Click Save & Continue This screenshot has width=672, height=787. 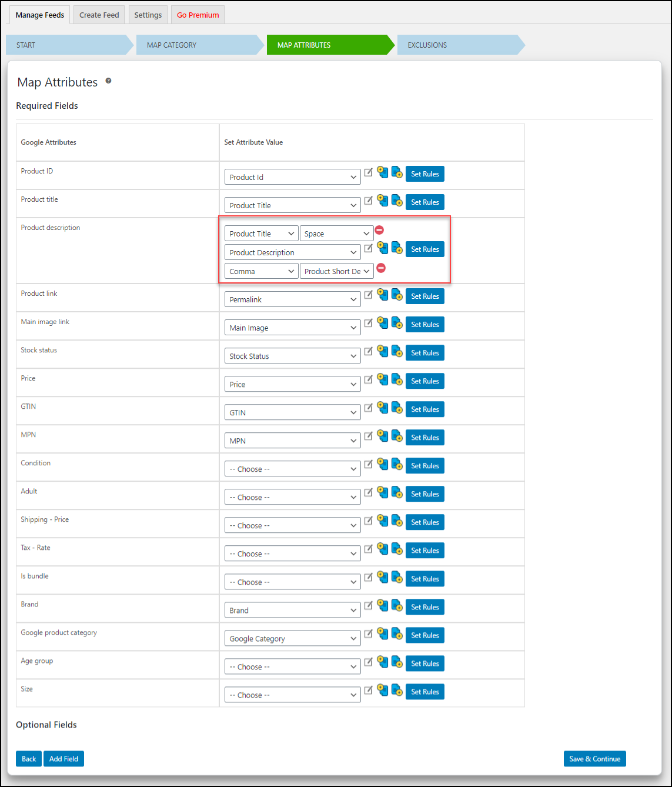point(595,759)
